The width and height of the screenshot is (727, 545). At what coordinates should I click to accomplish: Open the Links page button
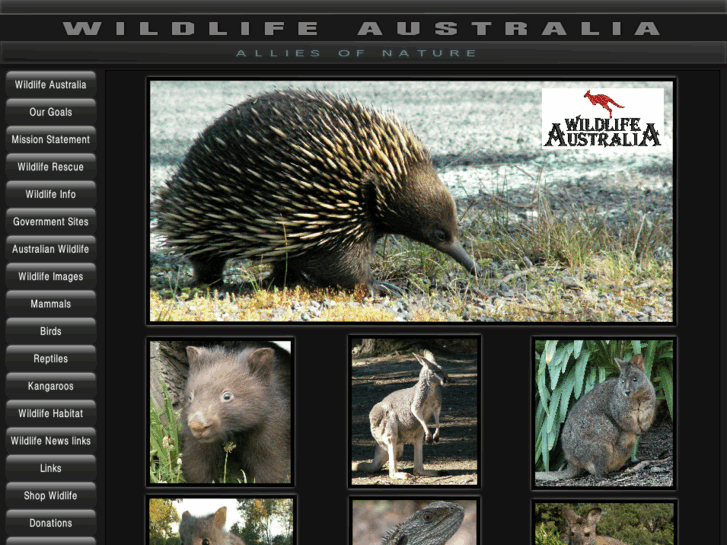[x=51, y=468]
